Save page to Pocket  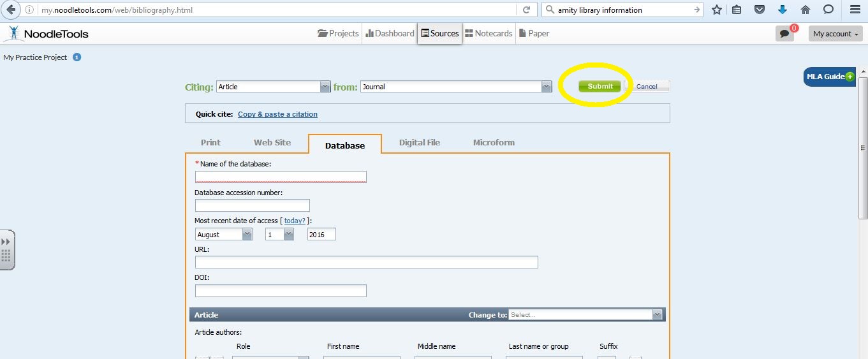click(x=759, y=10)
